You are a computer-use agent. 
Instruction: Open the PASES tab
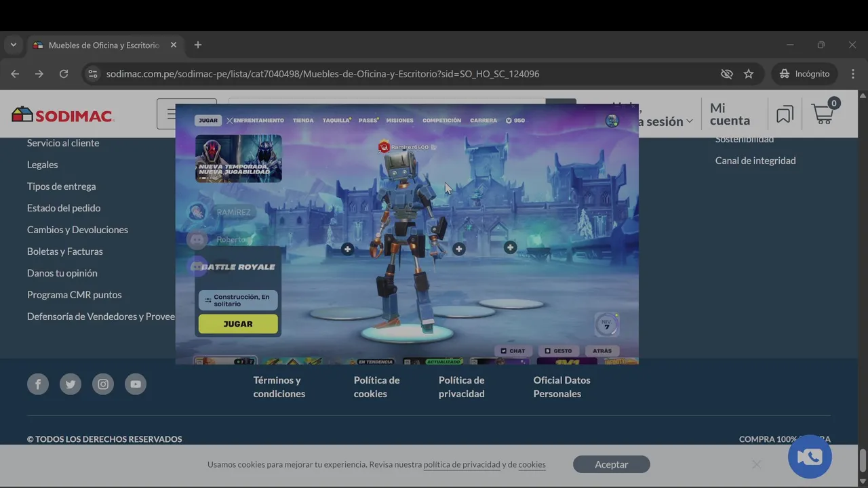coord(368,121)
